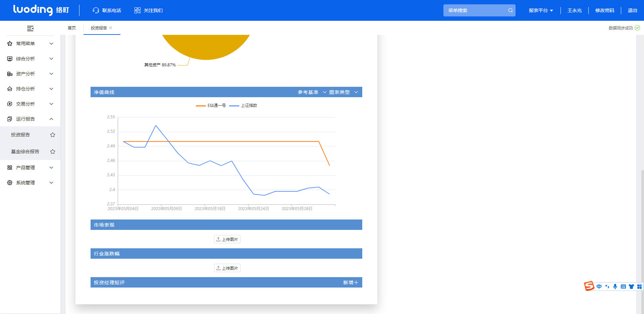Viewport: 644px width, 314px height.
Task: Open the 图表类型 dropdown
Action: point(343,92)
